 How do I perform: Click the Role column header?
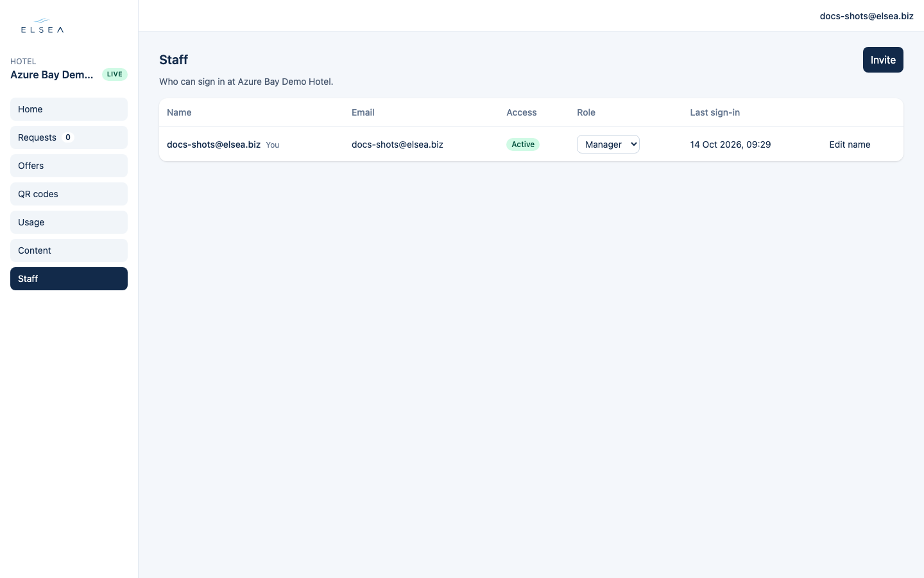586,112
